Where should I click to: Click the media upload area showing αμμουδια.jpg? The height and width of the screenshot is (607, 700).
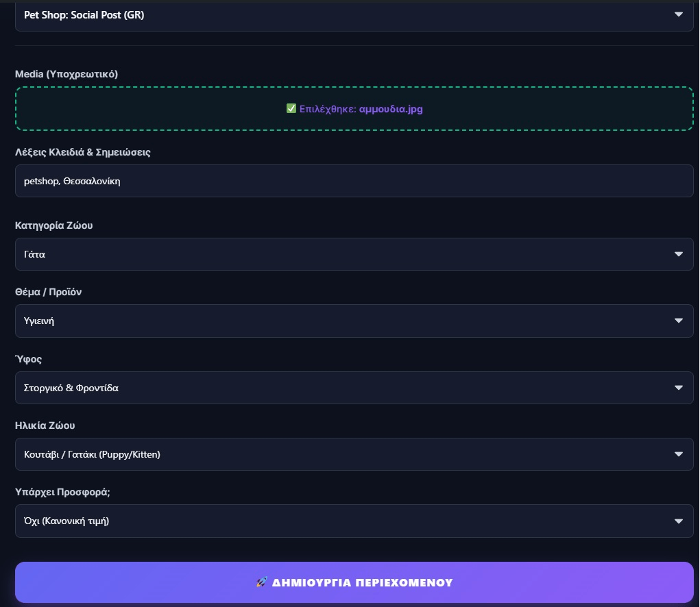click(x=354, y=109)
